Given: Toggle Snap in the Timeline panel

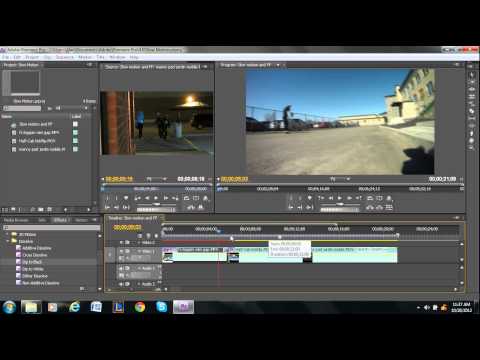Looking at the screenshot, I should pos(140,236).
